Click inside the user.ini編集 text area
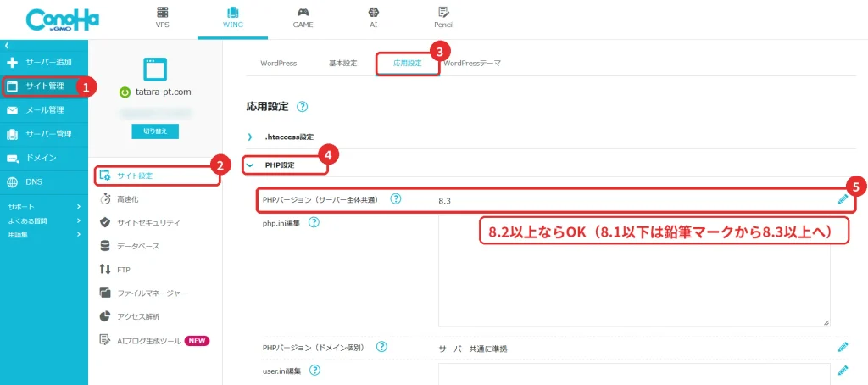Screen dimensions: 868x385 point(634,375)
